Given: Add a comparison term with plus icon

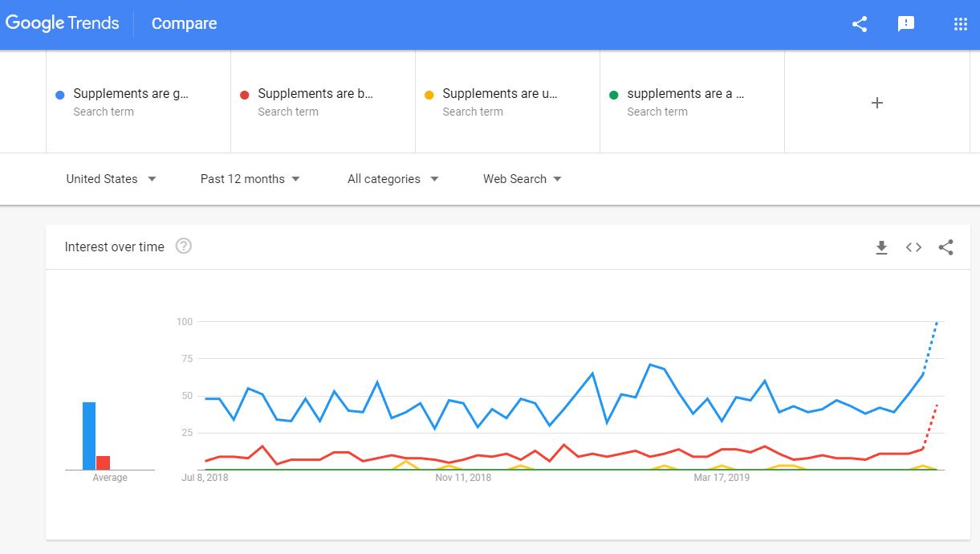Looking at the screenshot, I should [877, 102].
